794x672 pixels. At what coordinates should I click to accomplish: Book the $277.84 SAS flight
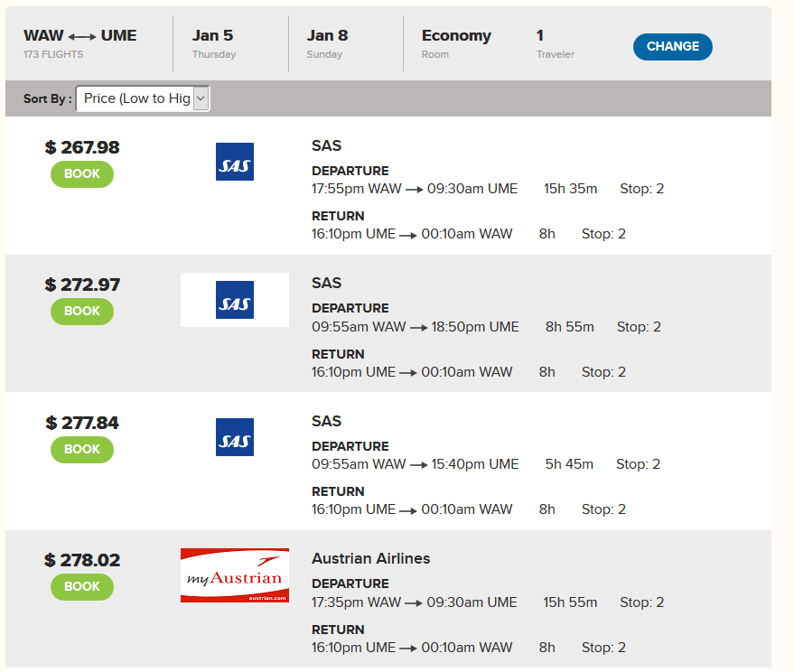pos(82,450)
